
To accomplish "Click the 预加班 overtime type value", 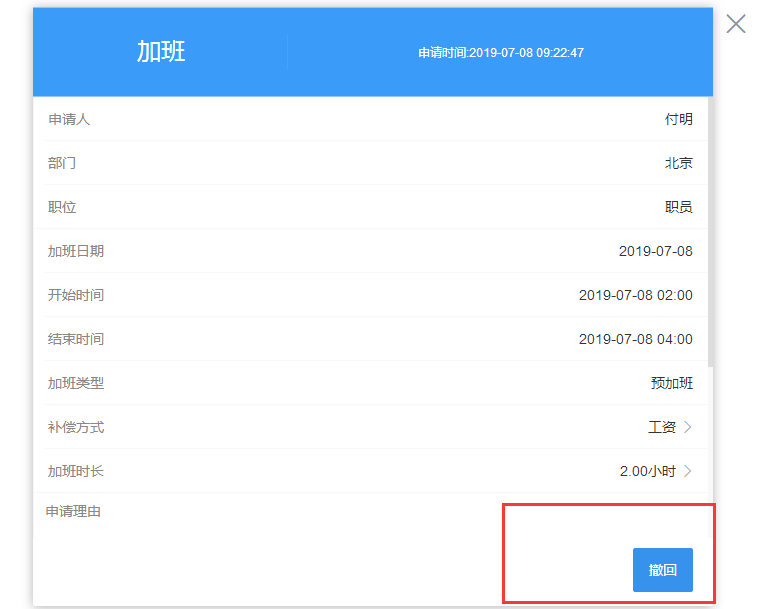I will 671,383.
